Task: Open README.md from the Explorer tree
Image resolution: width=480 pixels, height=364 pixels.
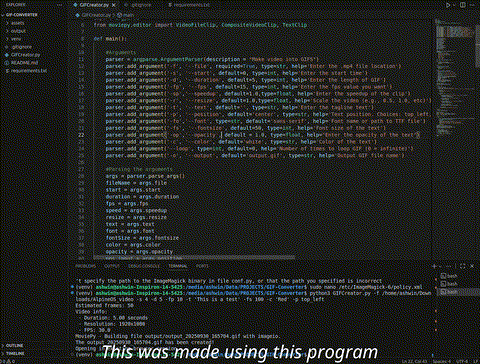Action: (x=24, y=63)
